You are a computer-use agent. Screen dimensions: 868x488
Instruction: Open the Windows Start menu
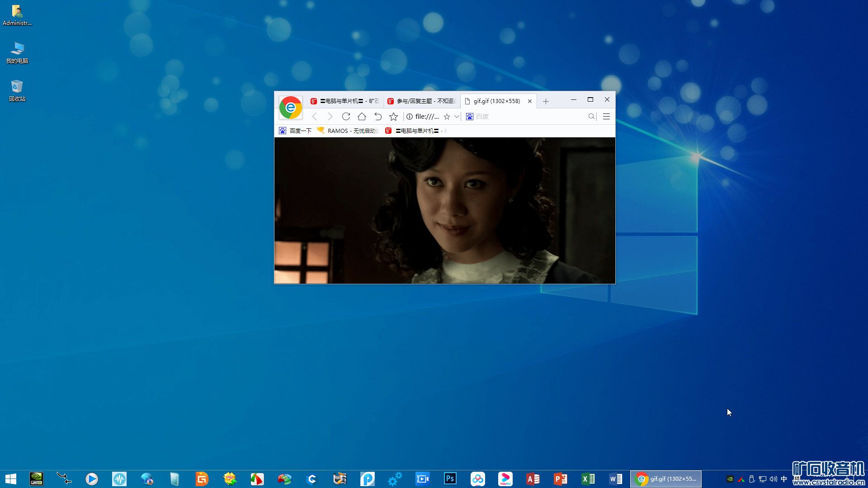click(11, 479)
